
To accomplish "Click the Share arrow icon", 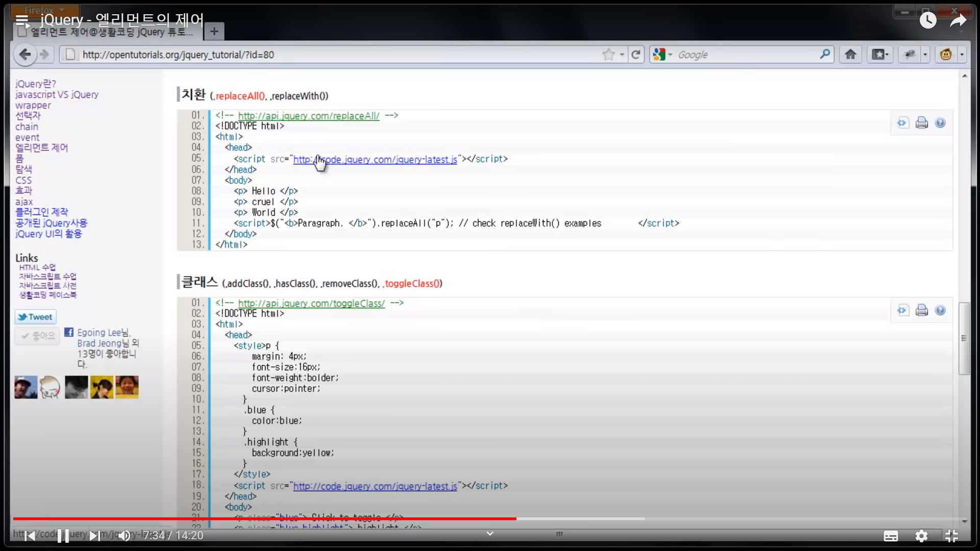I will tap(958, 20).
